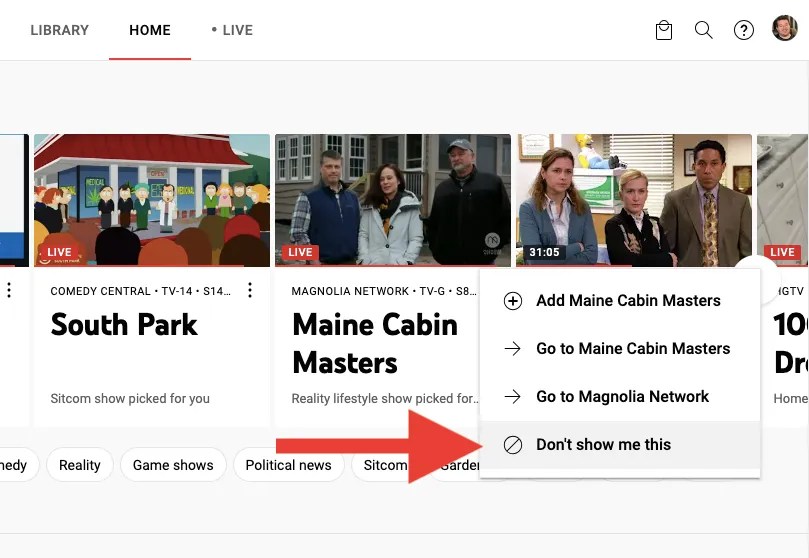This screenshot has height=558, width=809.
Task: Play the Maine Cabin Masters thumbnail
Action: tap(393, 201)
